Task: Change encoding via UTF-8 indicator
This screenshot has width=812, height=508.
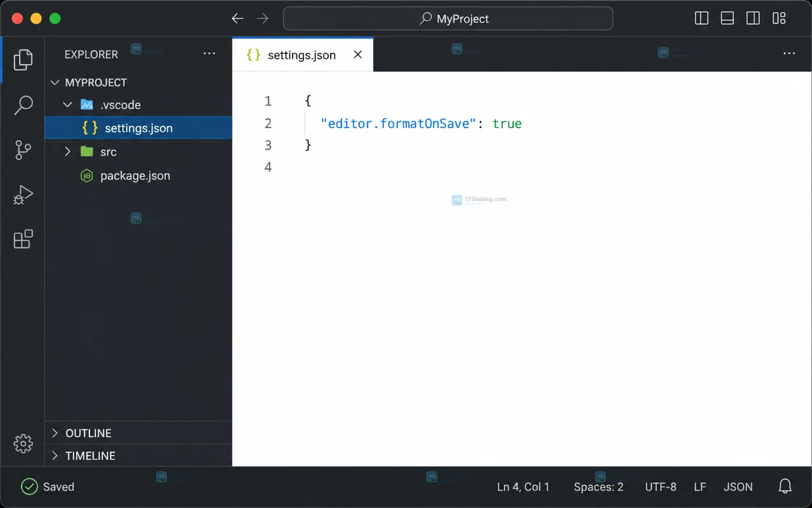Action: coord(660,487)
